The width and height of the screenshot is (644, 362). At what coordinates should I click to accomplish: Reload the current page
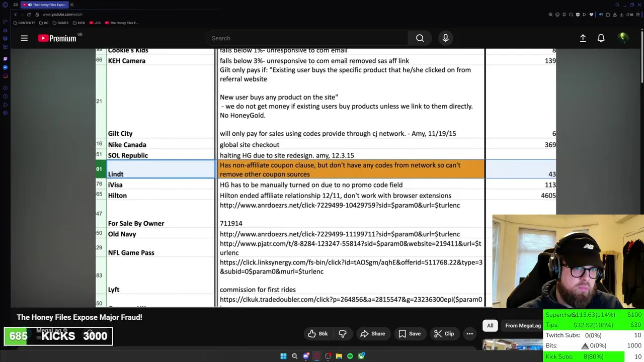click(x=29, y=15)
